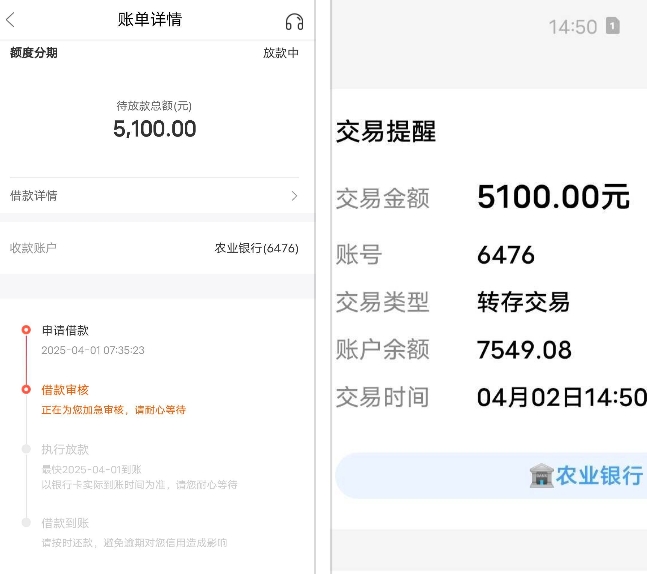Select the 交易金额 label
The width and height of the screenshot is (647, 574).
click(x=383, y=198)
